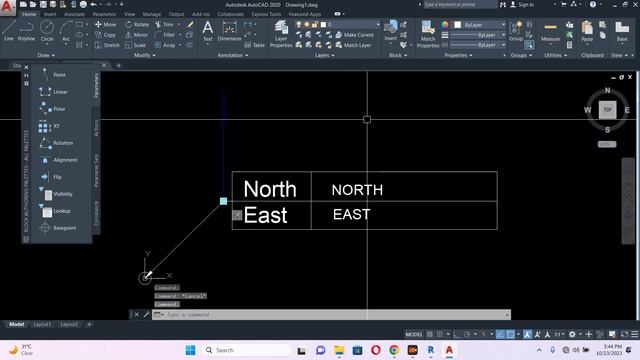Viewport: 640px width, 360px height.
Task: Expand the Layers panel dropdown
Action: pyautogui.click(x=324, y=55)
